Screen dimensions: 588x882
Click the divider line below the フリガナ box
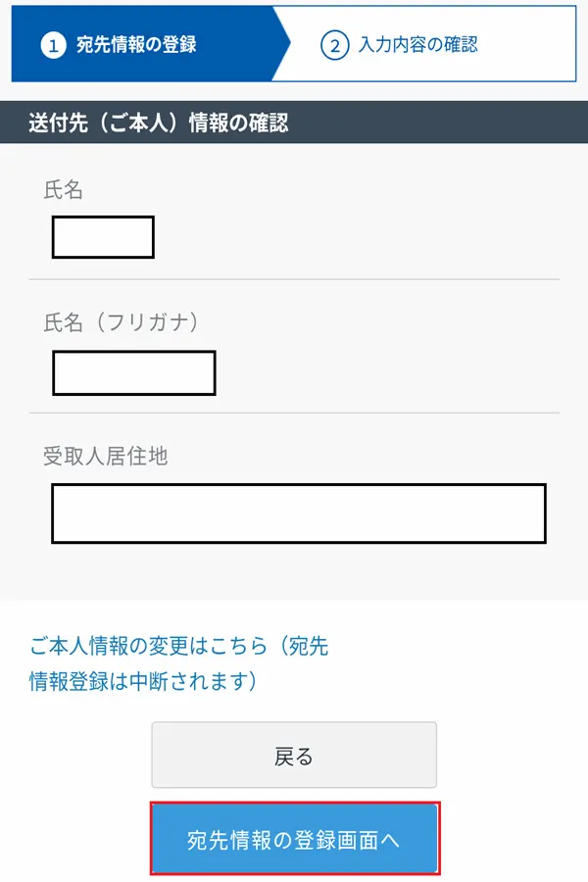click(x=294, y=413)
